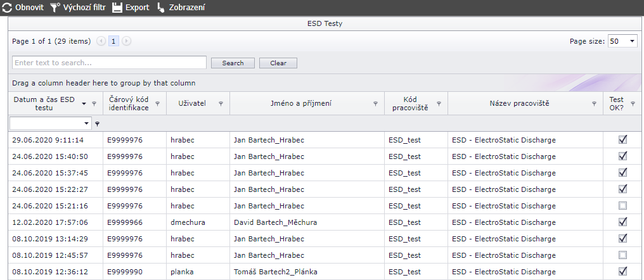Click the Zobrazení toolbar icon
The image size is (644, 280).
pos(161,8)
